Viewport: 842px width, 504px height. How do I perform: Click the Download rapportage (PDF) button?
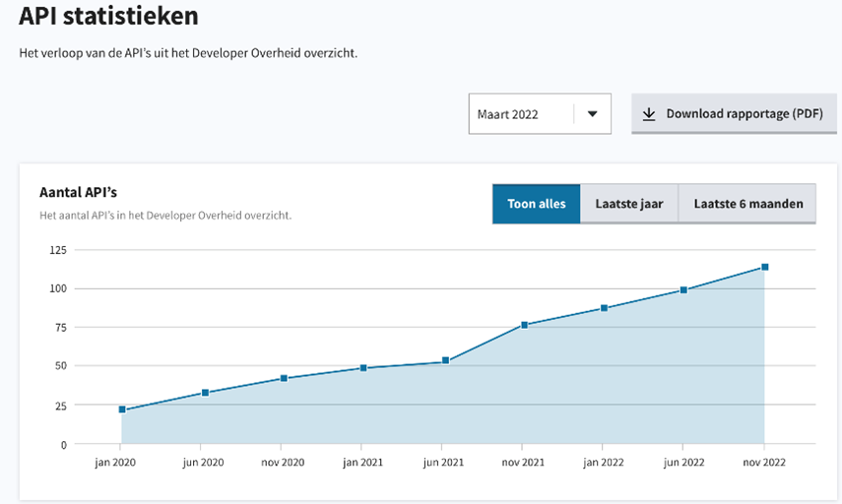point(734,114)
